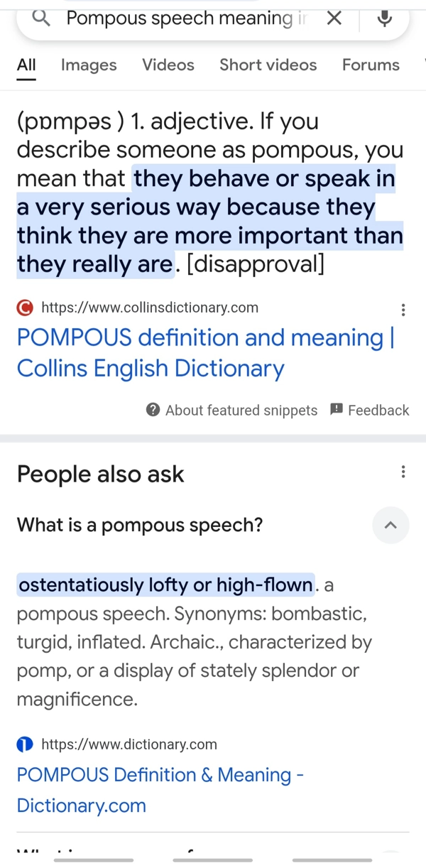Tap the Dictionary.com favicon
This screenshot has width=426, height=868.
pos(25,744)
